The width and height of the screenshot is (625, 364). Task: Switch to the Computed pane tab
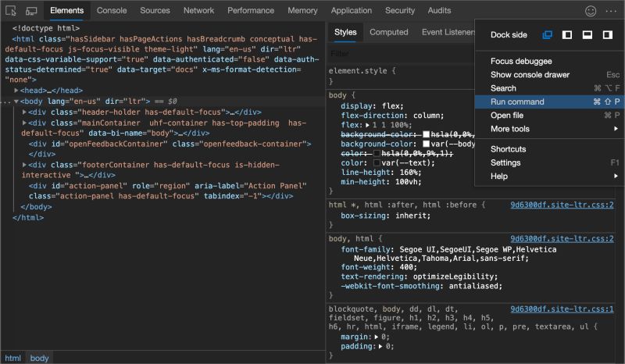point(388,32)
